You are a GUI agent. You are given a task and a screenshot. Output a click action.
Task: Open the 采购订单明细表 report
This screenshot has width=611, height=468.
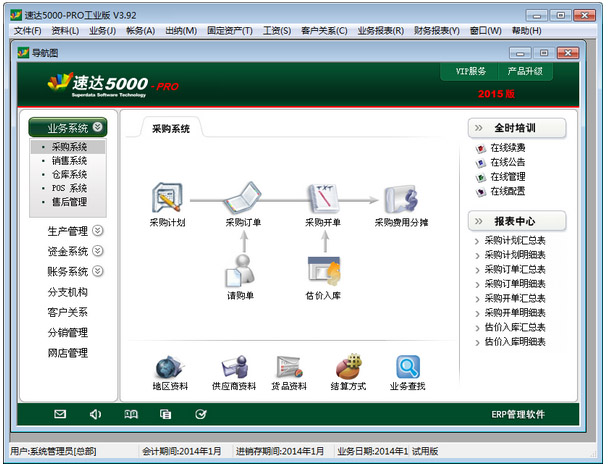(x=515, y=284)
